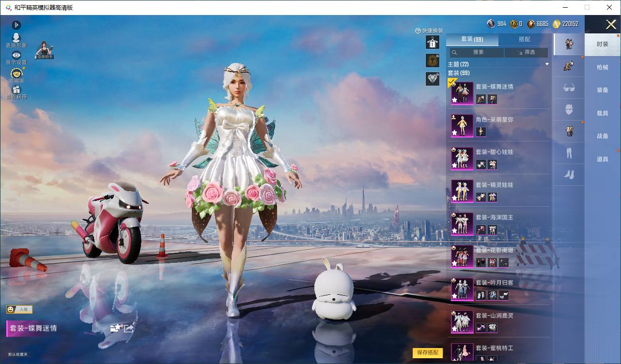Open the face mask category
Image resolution: width=621 pixels, height=364 pixels.
click(x=569, y=110)
